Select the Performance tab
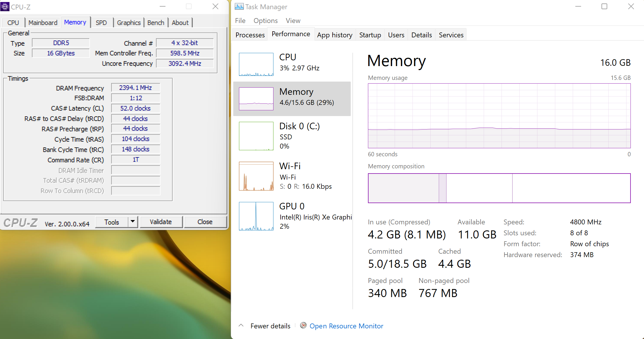Image resolution: width=644 pixels, height=339 pixels. (291, 34)
